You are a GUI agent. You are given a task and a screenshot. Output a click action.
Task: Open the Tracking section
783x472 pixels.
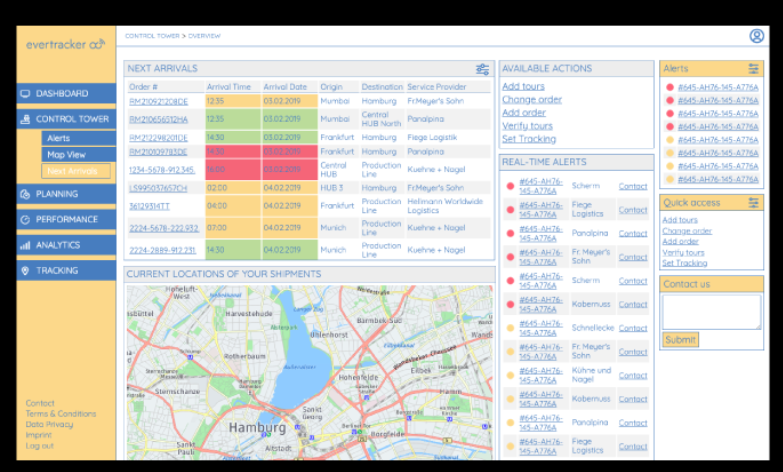[66, 270]
